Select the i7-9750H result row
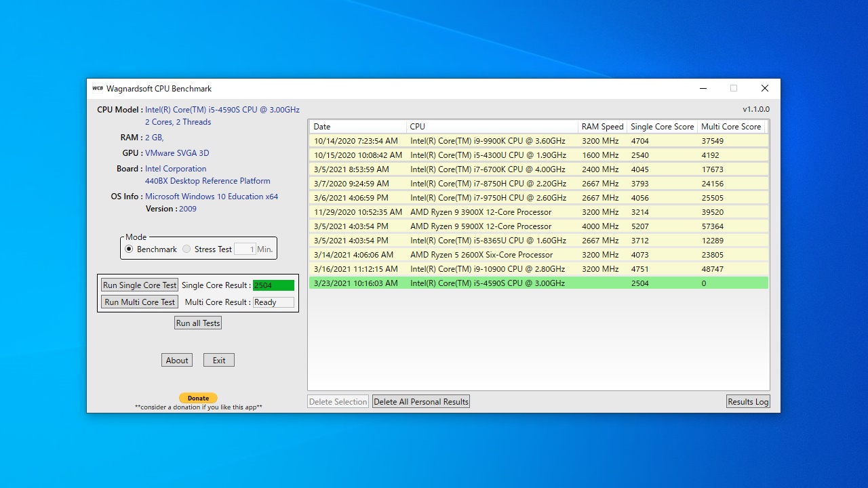868x488 pixels. tap(538, 198)
